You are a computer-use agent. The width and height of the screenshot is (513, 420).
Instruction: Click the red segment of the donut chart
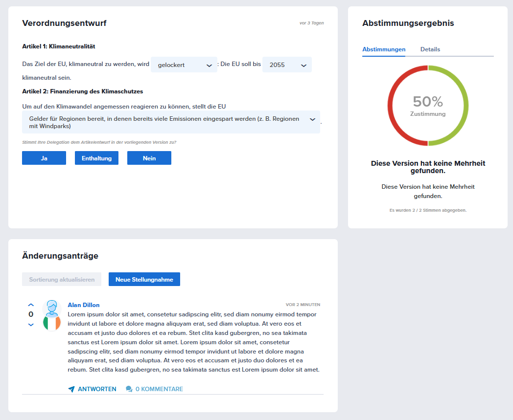click(392, 105)
